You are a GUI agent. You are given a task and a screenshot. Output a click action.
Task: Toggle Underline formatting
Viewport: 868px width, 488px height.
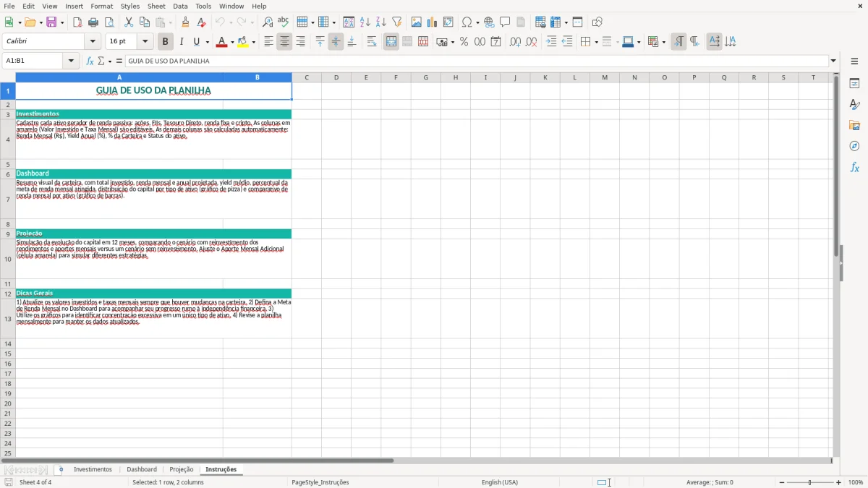(x=196, y=42)
